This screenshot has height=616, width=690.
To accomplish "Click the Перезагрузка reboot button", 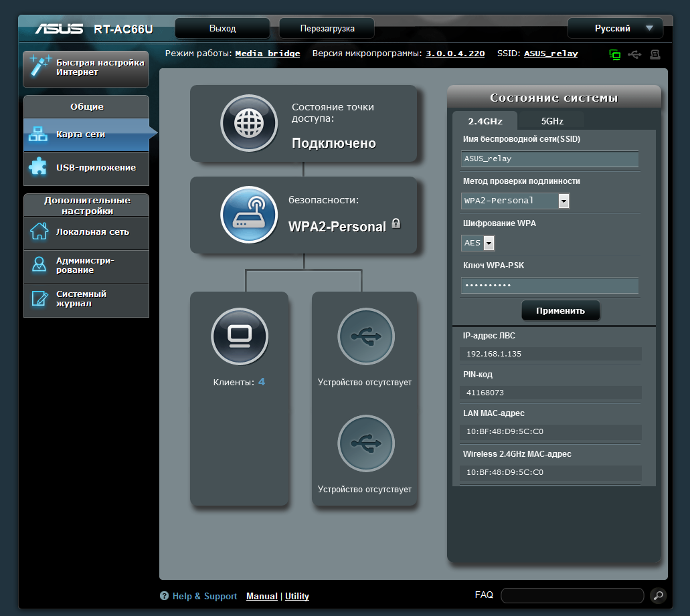I will point(327,29).
